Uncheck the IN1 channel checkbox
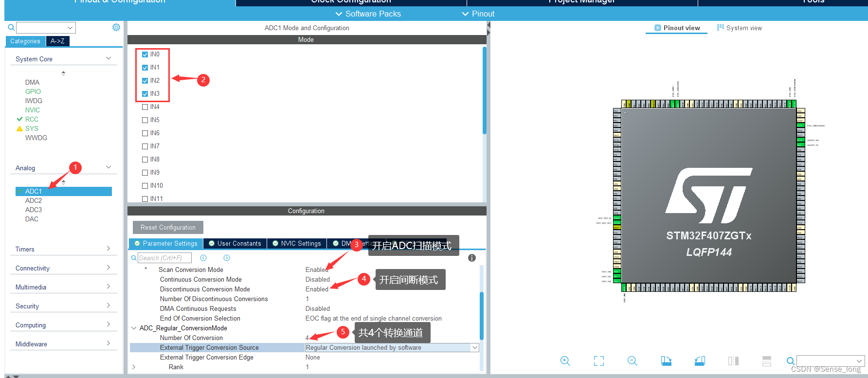 pyautogui.click(x=145, y=68)
